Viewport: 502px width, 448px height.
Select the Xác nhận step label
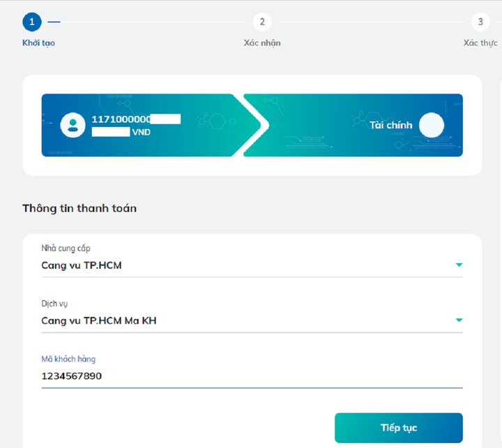262,43
